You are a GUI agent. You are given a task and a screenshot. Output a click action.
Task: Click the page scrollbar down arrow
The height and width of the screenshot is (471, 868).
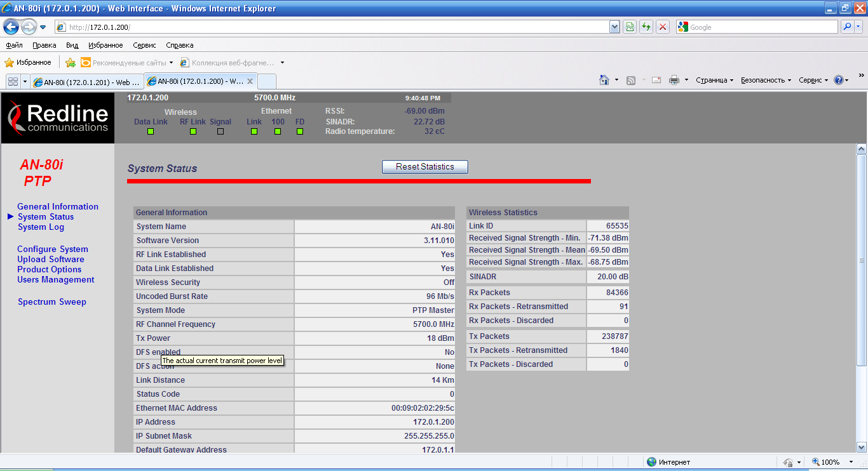(862, 446)
